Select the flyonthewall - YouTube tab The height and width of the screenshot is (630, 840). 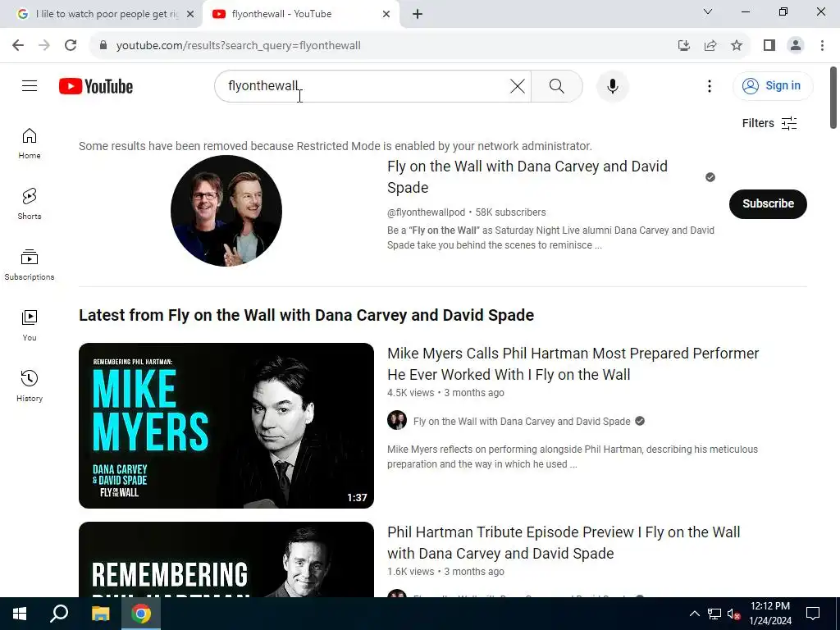click(x=300, y=14)
